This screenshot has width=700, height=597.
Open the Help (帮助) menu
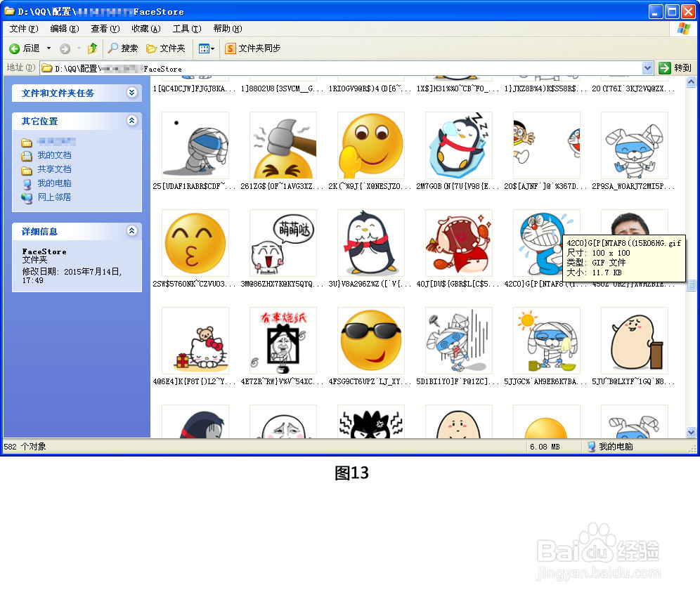[228, 29]
